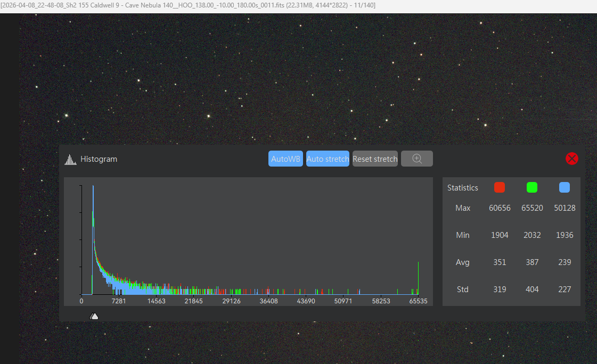Click the Reset stretch button
597x364 pixels.
coord(375,159)
